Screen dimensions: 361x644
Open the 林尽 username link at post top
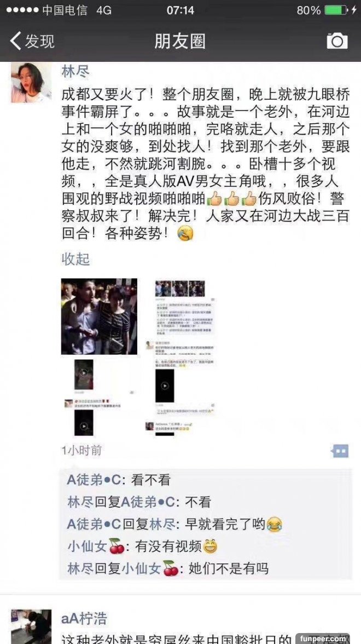coord(75,71)
